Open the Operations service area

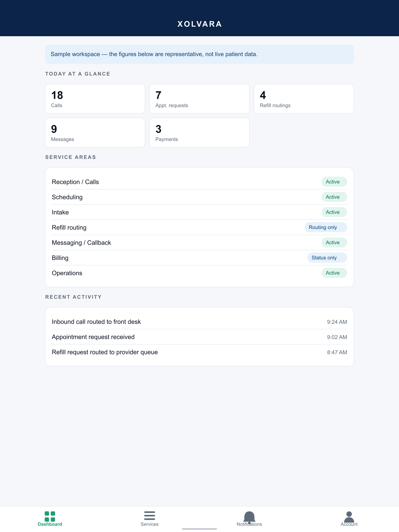(x=199, y=273)
